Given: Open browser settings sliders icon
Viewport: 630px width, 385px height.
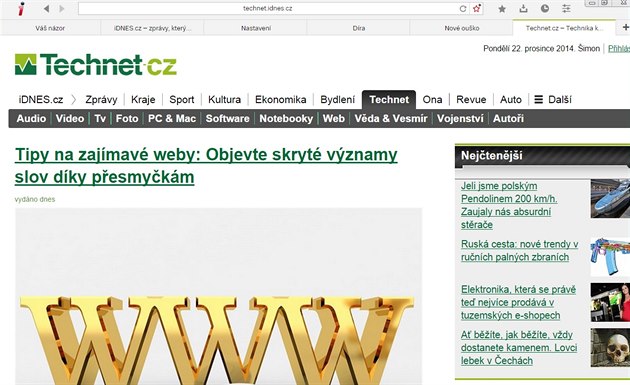Looking at the screenshot, I should [566, 8].
